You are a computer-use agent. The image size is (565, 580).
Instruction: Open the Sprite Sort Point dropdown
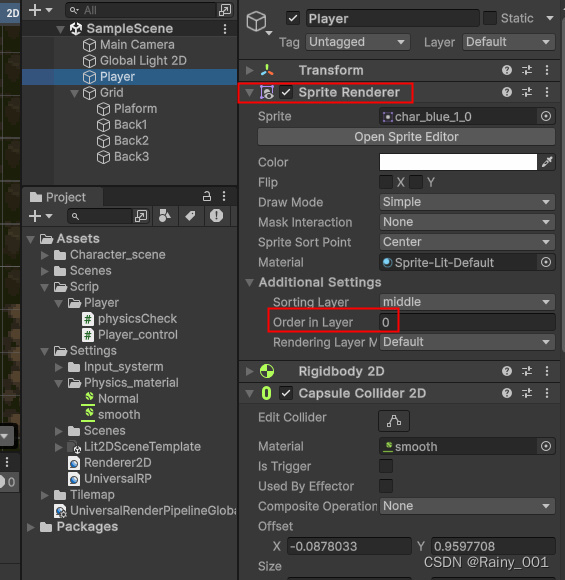467,242
